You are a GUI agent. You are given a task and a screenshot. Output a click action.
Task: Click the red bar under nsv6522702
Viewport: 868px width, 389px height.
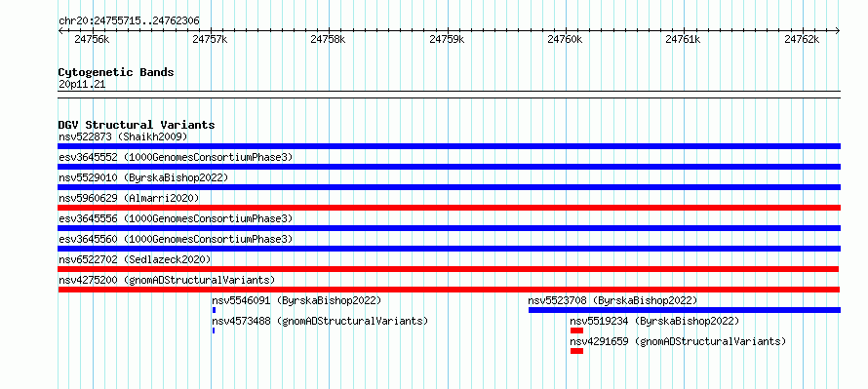tap(449, 269)
